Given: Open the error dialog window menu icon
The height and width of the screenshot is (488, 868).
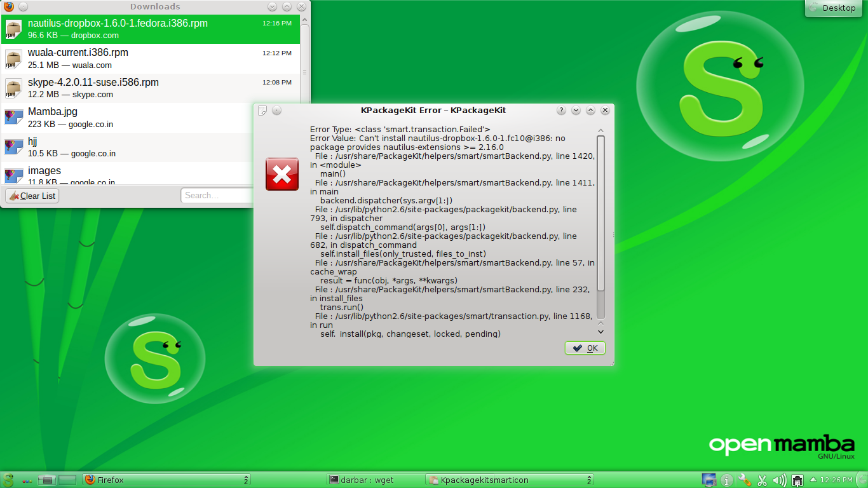Looking at the screenshot, I should [x=262, y=110].
